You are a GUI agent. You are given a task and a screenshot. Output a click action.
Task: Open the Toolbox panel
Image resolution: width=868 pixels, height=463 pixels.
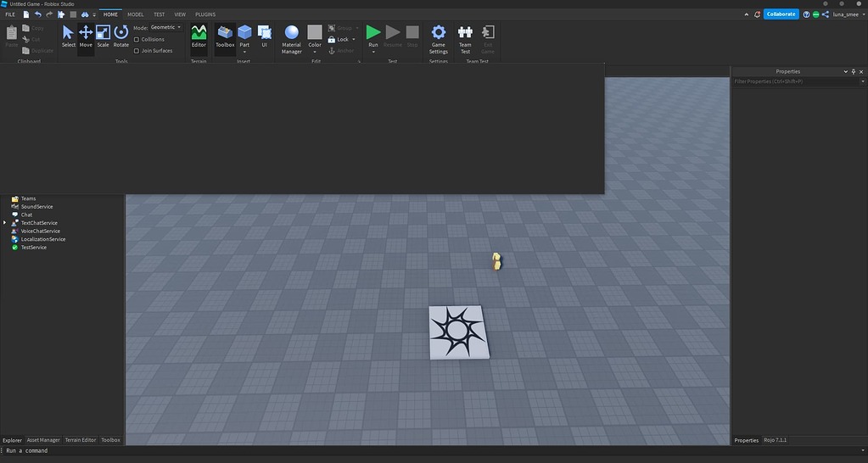tap(225, 36)
